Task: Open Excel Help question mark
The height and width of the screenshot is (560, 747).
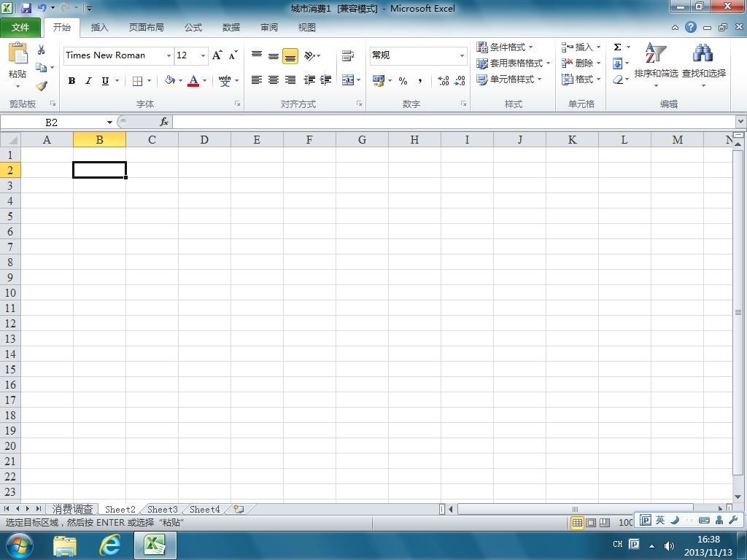Action: pyautogui.click(x=691, y=27)
